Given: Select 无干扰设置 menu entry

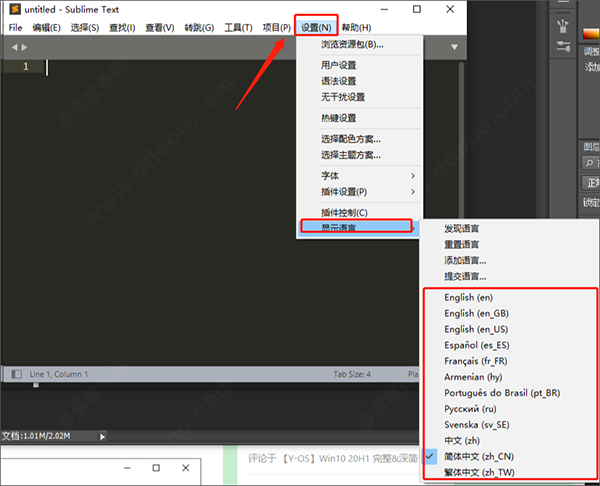Looking at the screenshot, I should click(x=360, y=97).
